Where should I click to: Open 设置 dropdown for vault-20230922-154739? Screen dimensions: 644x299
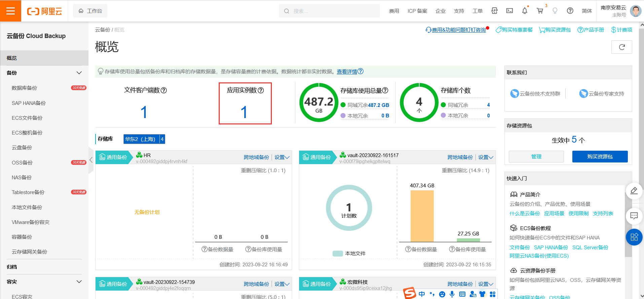pyautogui.click(x=282, y=284)
